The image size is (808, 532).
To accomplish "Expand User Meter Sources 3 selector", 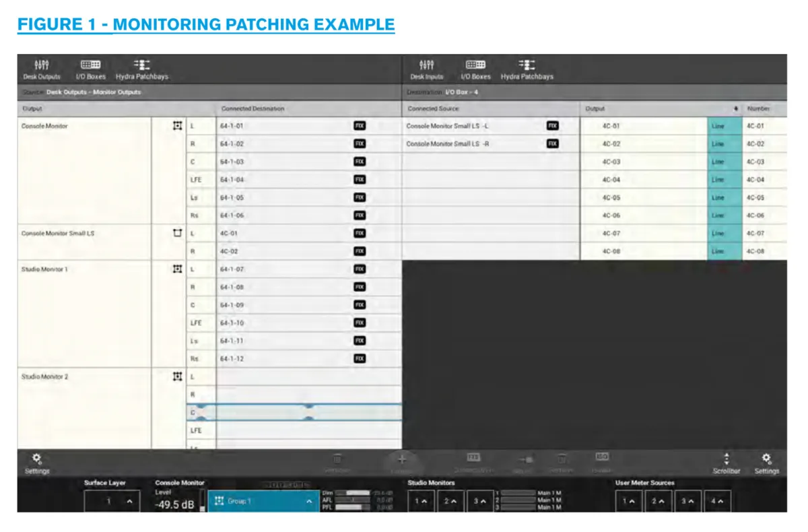I will pyautogui.click(x=687, y=501).
